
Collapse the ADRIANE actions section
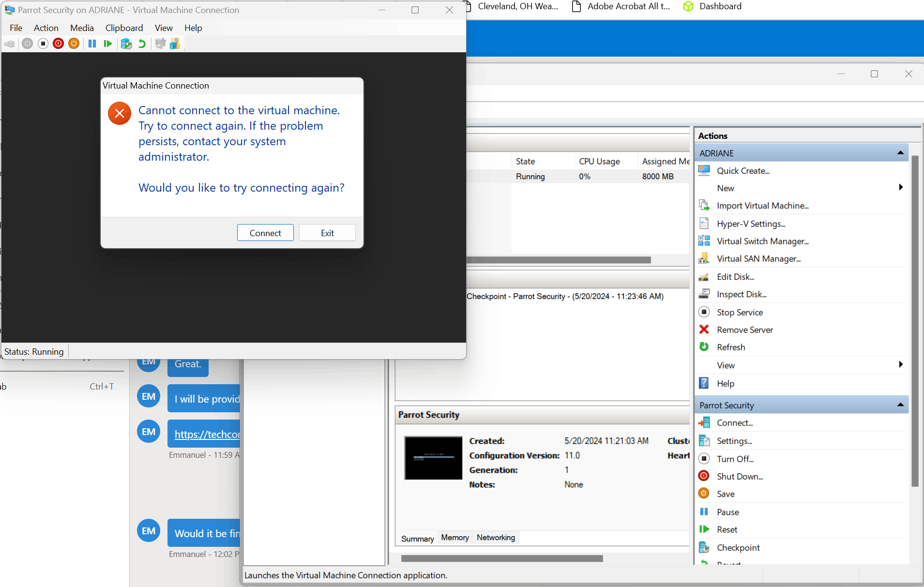tap(900, 153)
